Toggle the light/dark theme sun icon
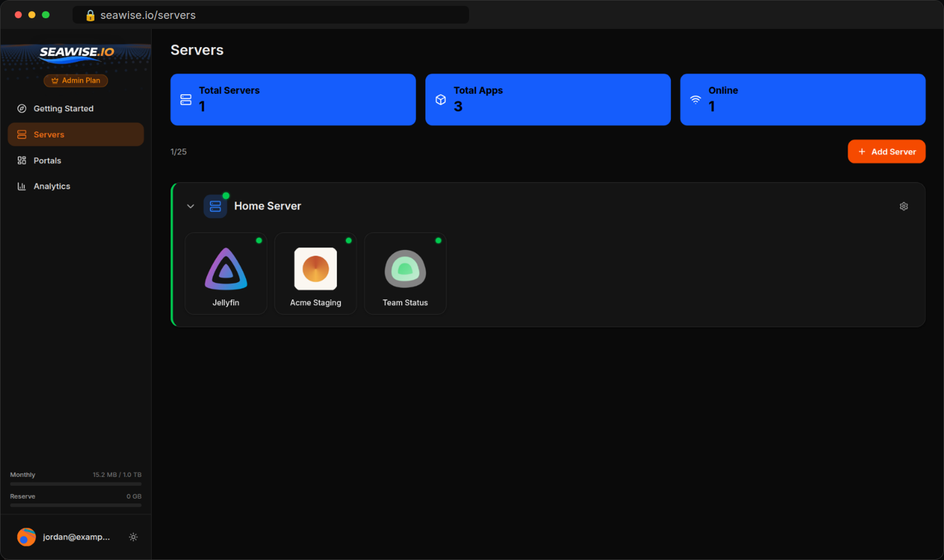944x560 pixels. click(x=134, y=537)
